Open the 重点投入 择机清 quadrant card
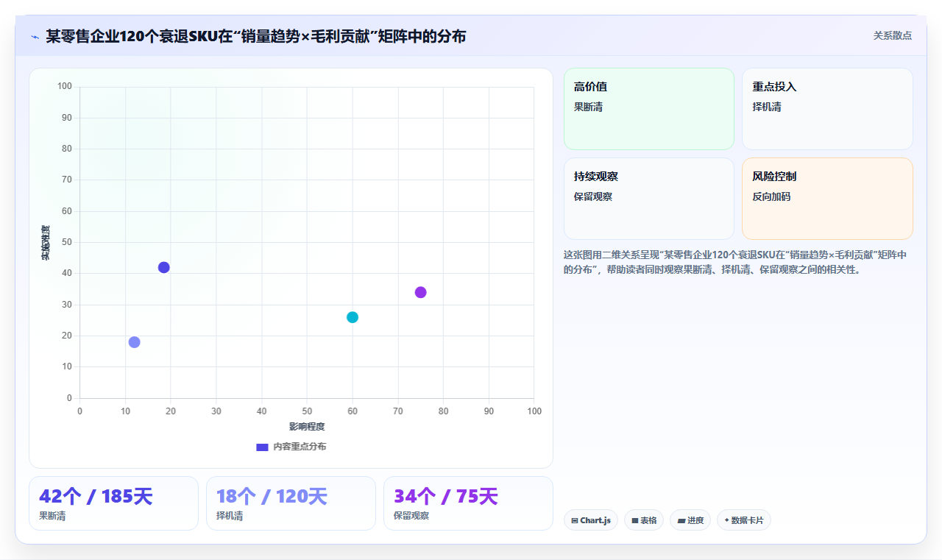This screenshot has height=560, width=942. [x=827, y=109]
